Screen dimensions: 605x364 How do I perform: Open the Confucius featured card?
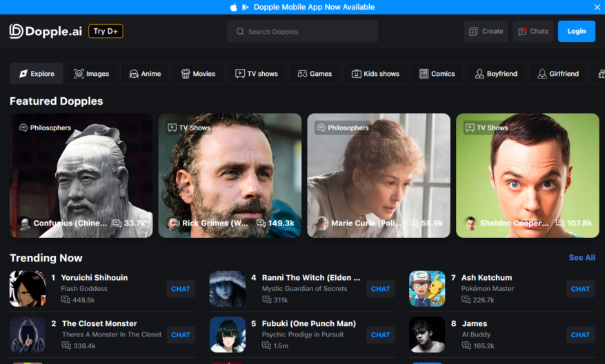point(81,175)
